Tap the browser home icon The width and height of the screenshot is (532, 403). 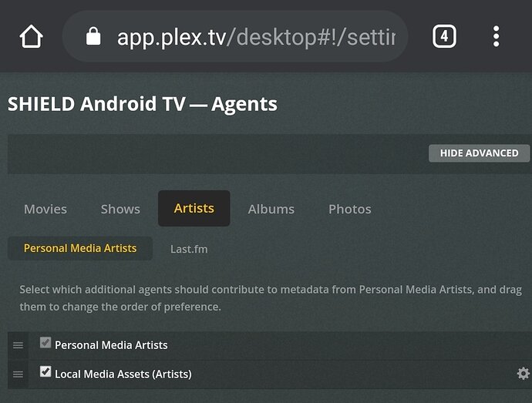pyautogui.click(x=31, y=36)
